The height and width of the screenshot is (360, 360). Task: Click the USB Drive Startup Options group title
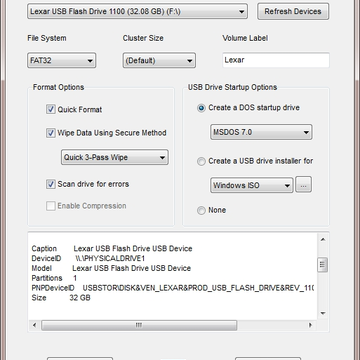(x=232, y=87)
